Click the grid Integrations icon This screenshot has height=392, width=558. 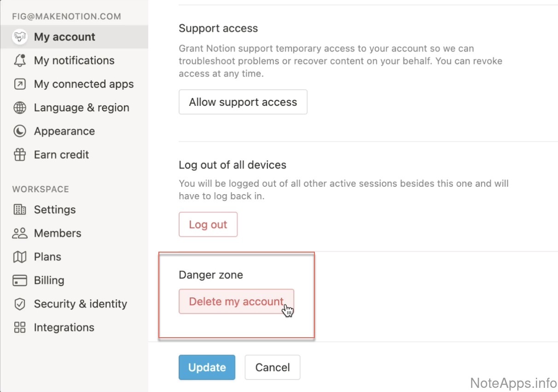pyautogui.click(x=20, y=328)
